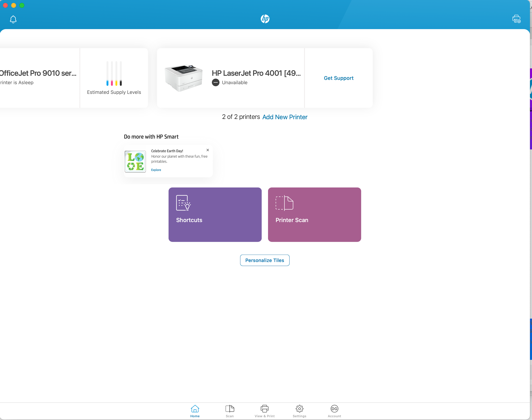The image size is (532, 420).
Task: Click the '2 of 2 printers' text
Action: tap(241, 117)
